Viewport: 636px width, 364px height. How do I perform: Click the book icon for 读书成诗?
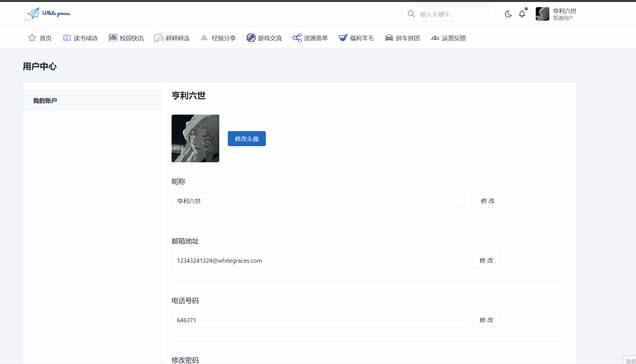(x=67, y=38)
